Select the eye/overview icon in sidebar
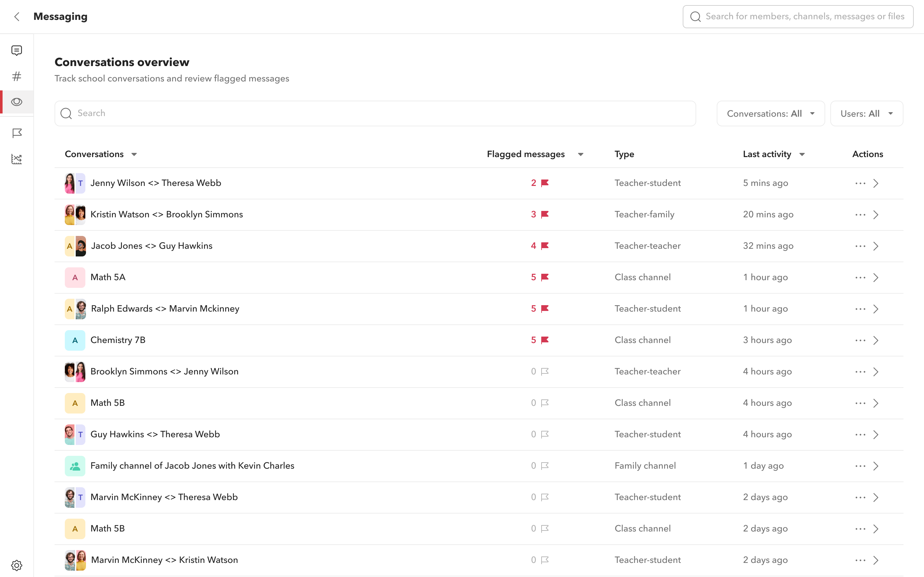Screen dimensions: 924x577 [17, 102]
